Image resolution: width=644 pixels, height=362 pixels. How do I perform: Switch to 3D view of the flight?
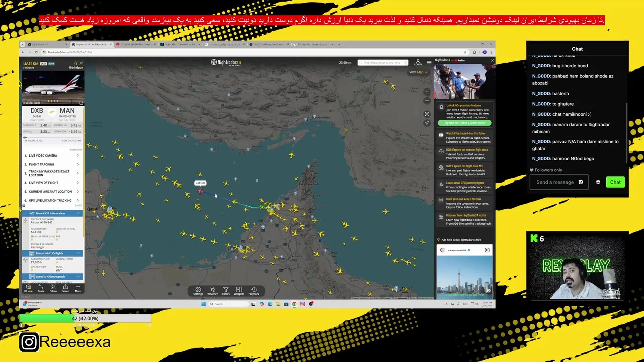[x=28, y=288]
